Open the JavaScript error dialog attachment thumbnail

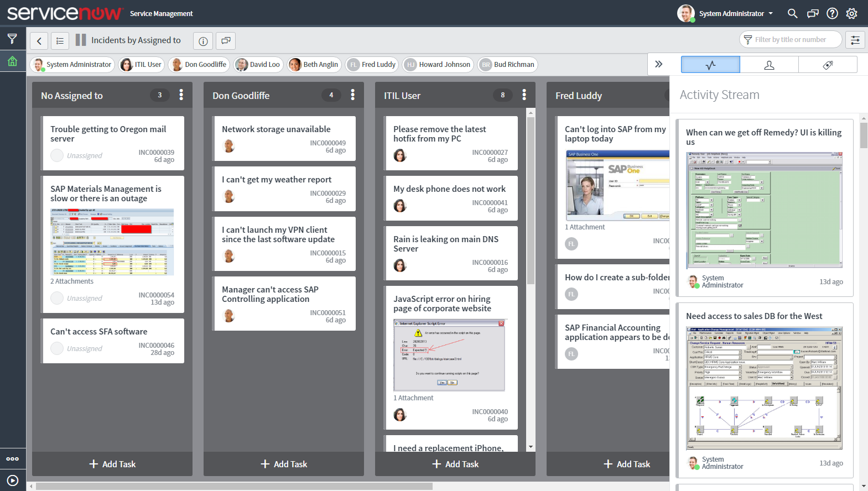[449, 355]
